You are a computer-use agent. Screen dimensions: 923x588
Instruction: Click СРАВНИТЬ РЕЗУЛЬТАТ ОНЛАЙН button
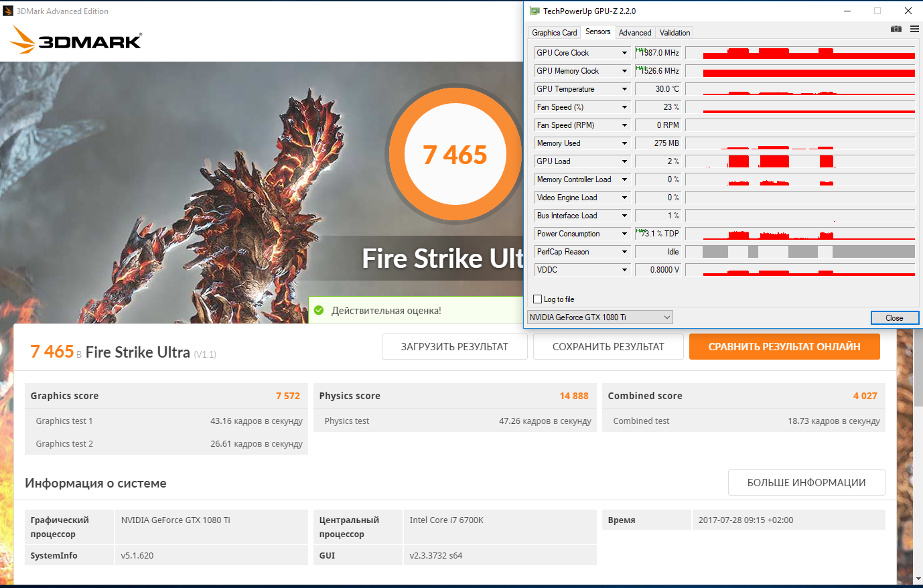click(x=784, y=347)
